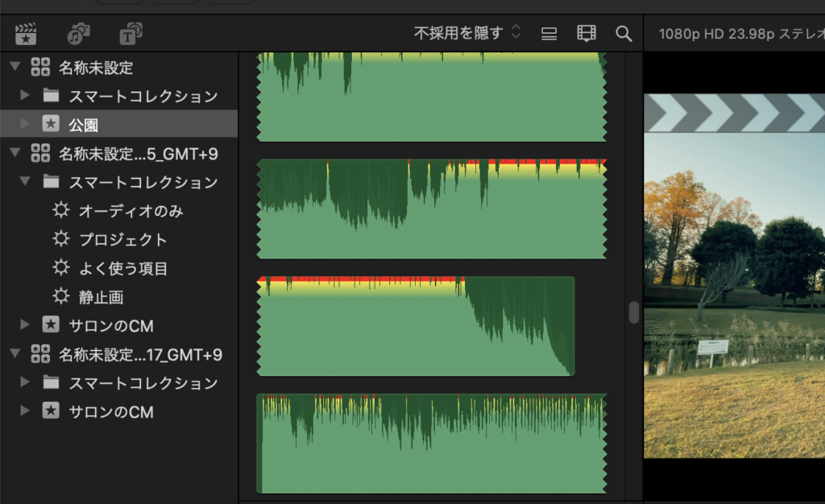Viewport: 825px width, 504px height.
Task: Collapse the 名称未設定...5_GMT+9 library
Action: coord(15,153)
